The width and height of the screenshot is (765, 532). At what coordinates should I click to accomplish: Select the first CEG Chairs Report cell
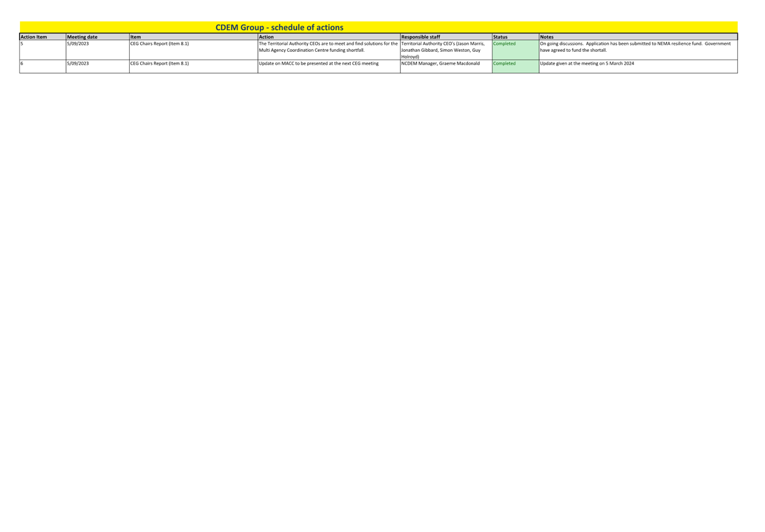click(x=159, y=43)
